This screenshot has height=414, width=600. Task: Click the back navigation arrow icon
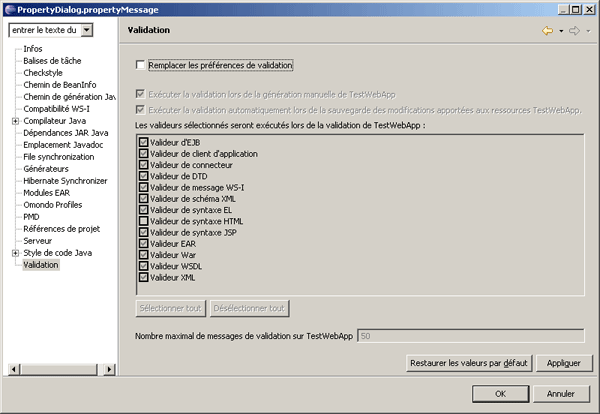click(x=547, y=31)
